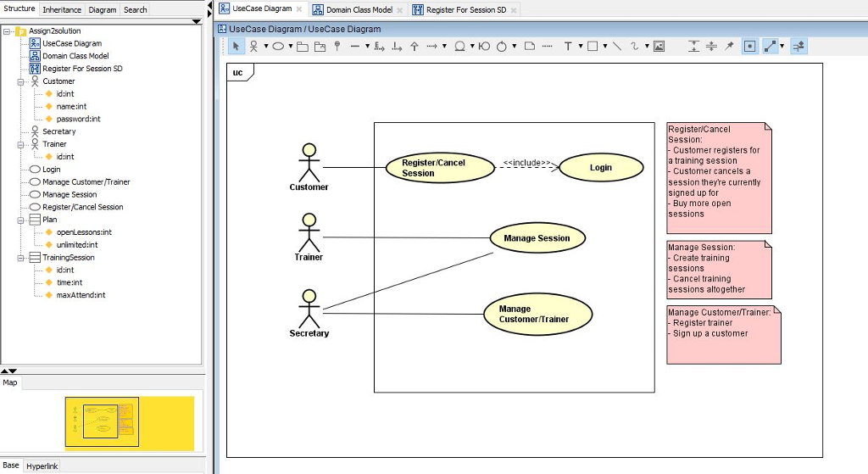The width and height of the screenshot is (868, 474).
Task: Switch to the Diagram tab
Action: [x=103, y=10]
